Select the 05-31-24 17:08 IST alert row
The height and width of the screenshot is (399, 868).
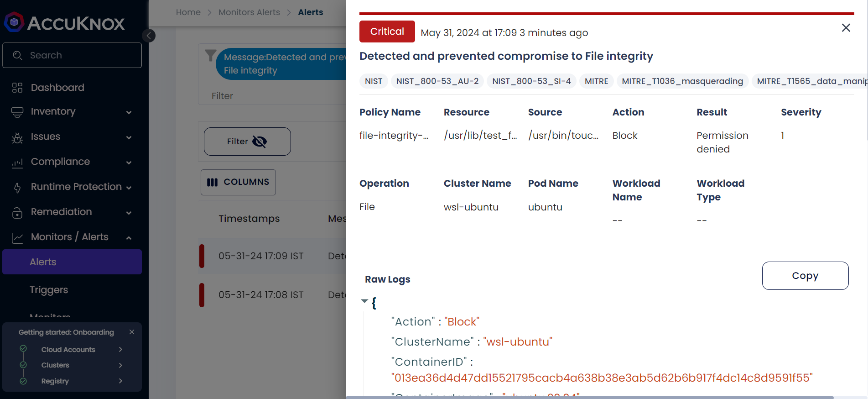(272, 295)
